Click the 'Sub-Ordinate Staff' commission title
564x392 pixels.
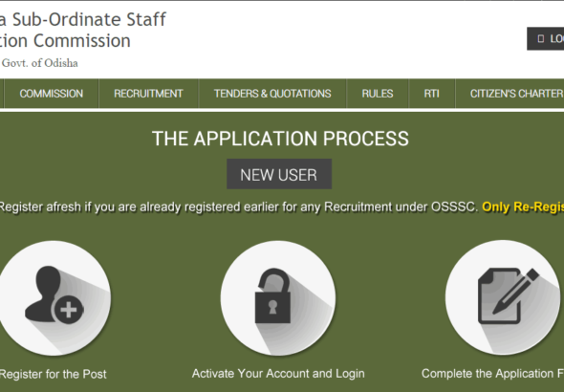83,31
